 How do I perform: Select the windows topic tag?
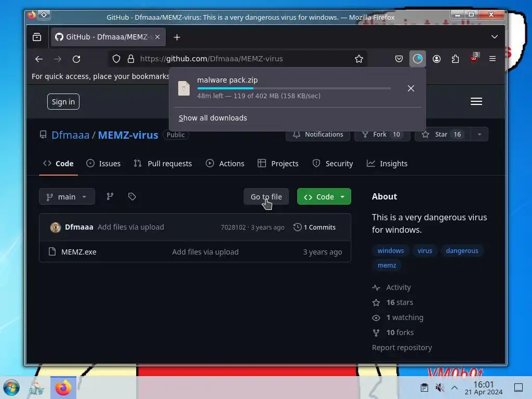[x=391, y=251]
